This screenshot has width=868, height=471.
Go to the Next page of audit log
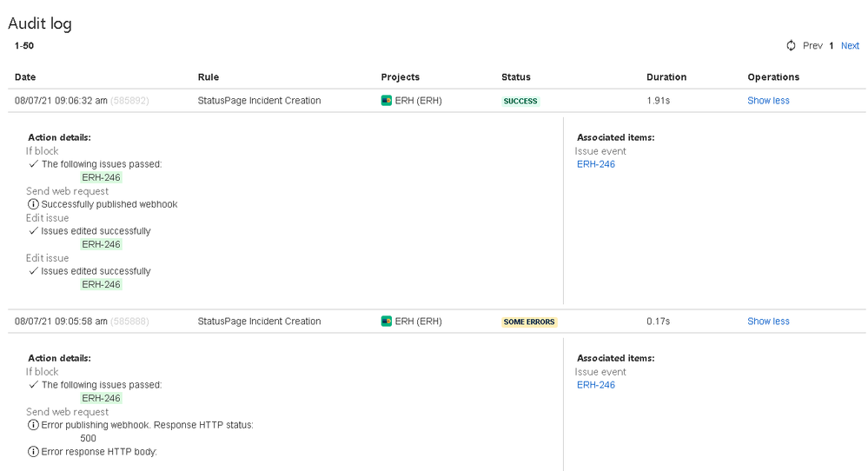tap(850, 45)
